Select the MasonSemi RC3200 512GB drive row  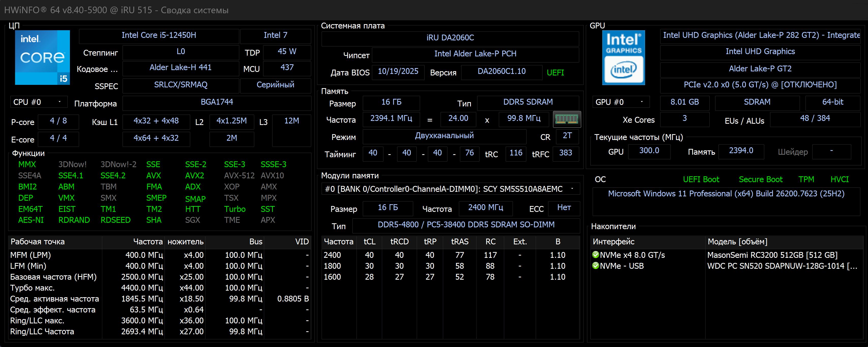point(772,255)
